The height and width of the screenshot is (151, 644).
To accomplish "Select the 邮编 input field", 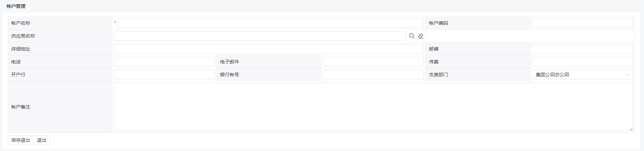I will (x=582, y=49).
